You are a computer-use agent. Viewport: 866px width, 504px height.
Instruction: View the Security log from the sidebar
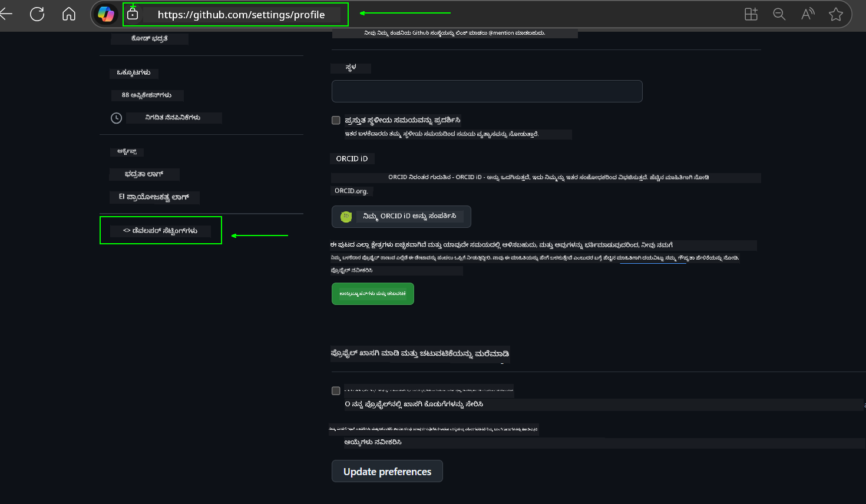click(x=144, y=174)
